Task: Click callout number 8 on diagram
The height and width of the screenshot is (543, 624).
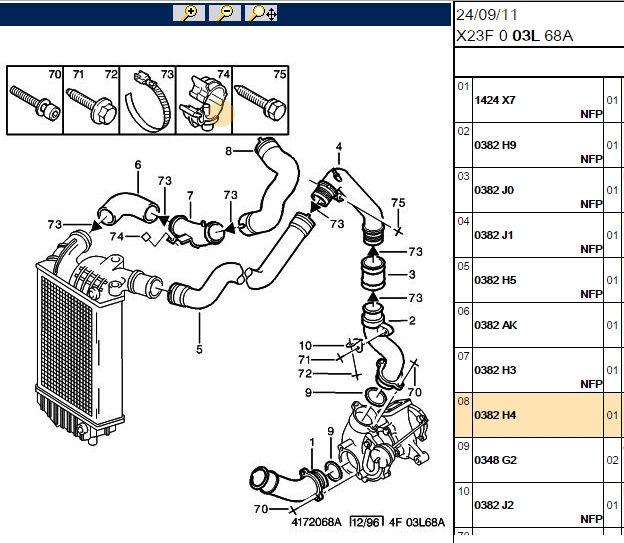Action: coord(228,151)
